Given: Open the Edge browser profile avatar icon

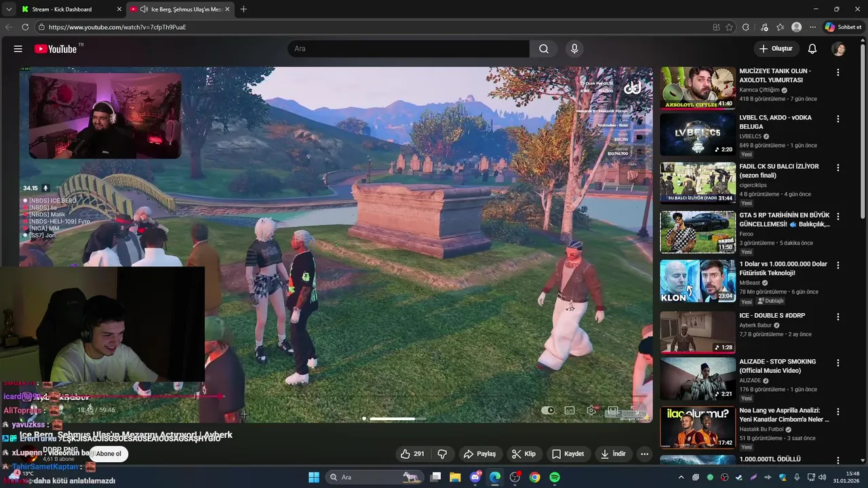Looking at the screenshot, I should [797, 27].
